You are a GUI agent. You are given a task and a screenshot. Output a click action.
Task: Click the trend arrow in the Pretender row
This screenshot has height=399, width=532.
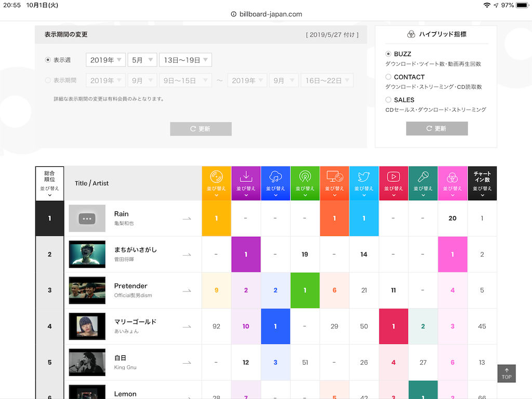187,290
